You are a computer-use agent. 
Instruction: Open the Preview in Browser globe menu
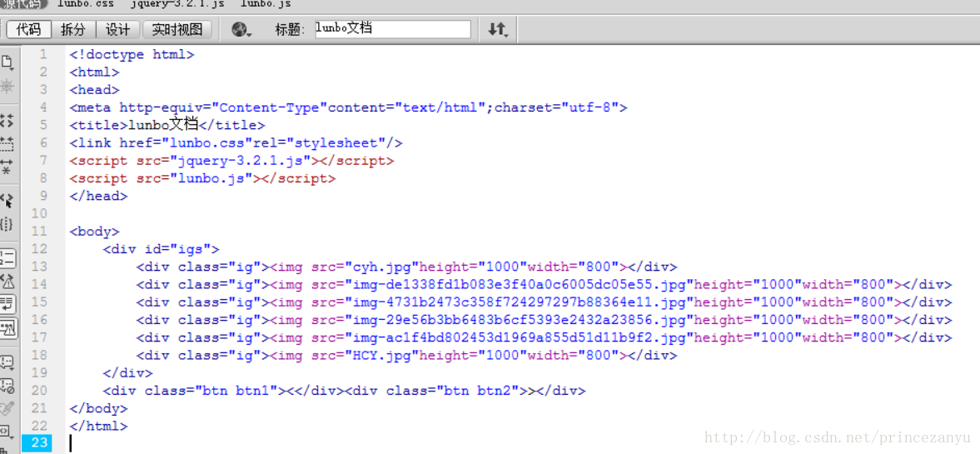(241, 29)
